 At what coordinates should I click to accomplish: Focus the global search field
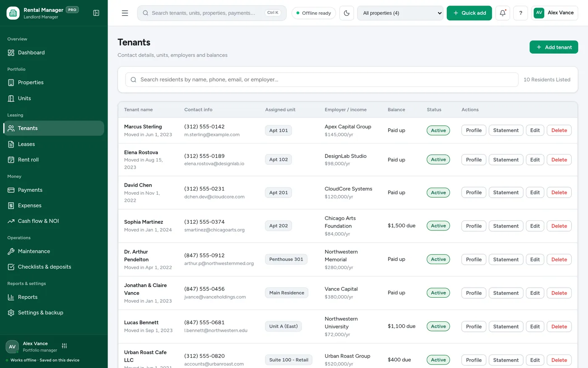pos(212,13)
